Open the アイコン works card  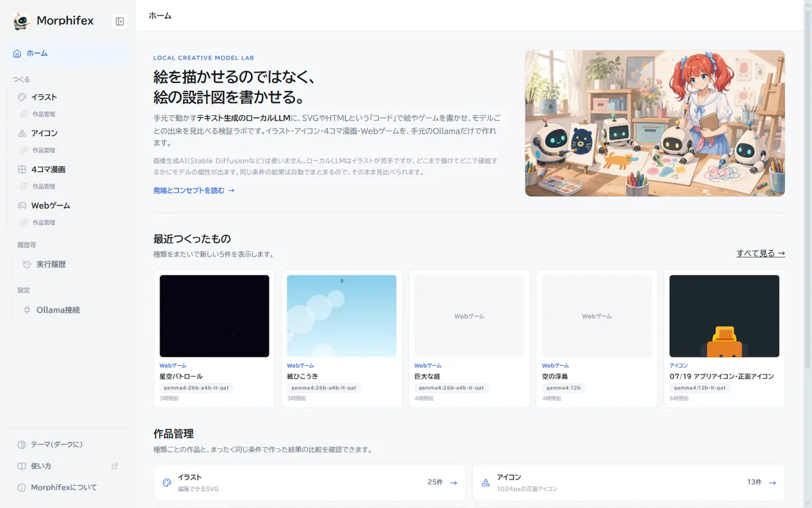(x=629, y=483)
